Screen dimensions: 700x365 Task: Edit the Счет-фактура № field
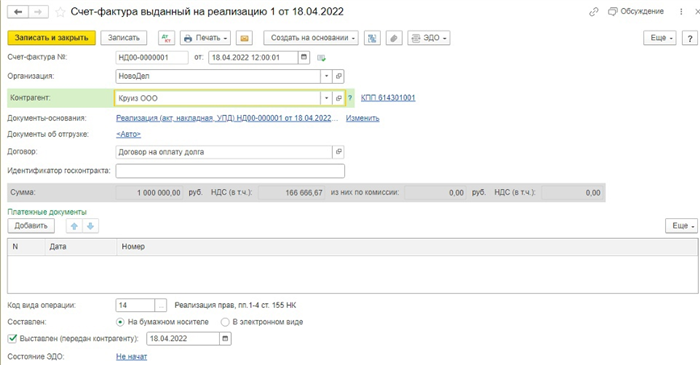pos(152,58)
